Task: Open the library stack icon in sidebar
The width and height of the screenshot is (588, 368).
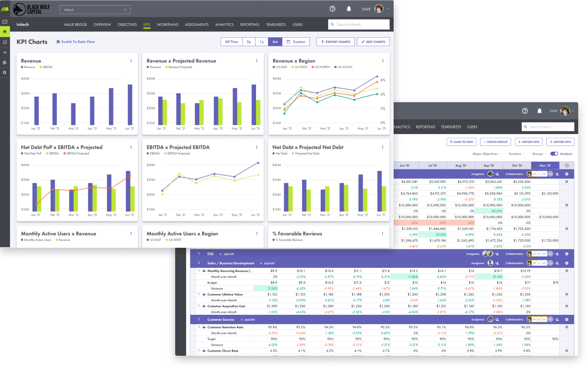Action: (4, 62)
